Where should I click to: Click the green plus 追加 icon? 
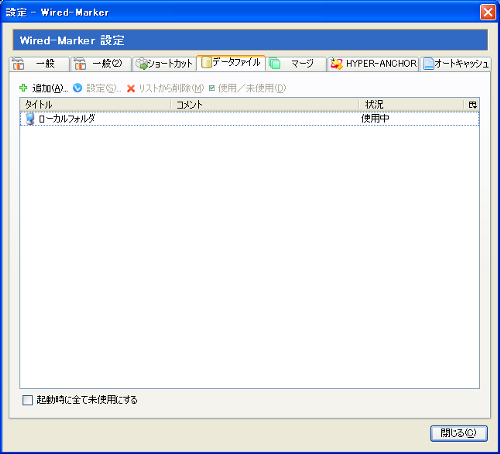pyautogui.click(x=23, y=88)
